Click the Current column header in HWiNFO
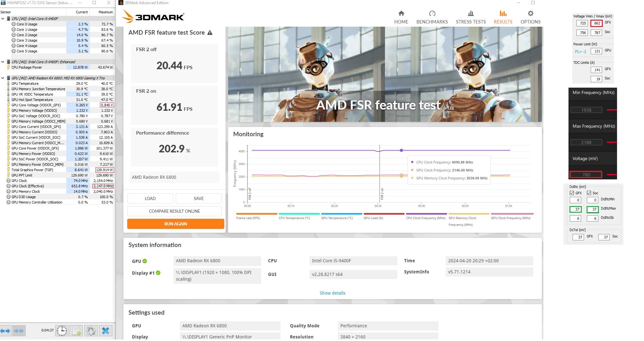 click(78, 12)
